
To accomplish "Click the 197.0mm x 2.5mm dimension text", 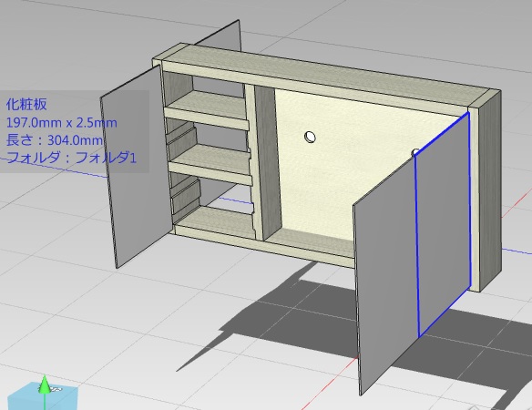I will point(62,122).
